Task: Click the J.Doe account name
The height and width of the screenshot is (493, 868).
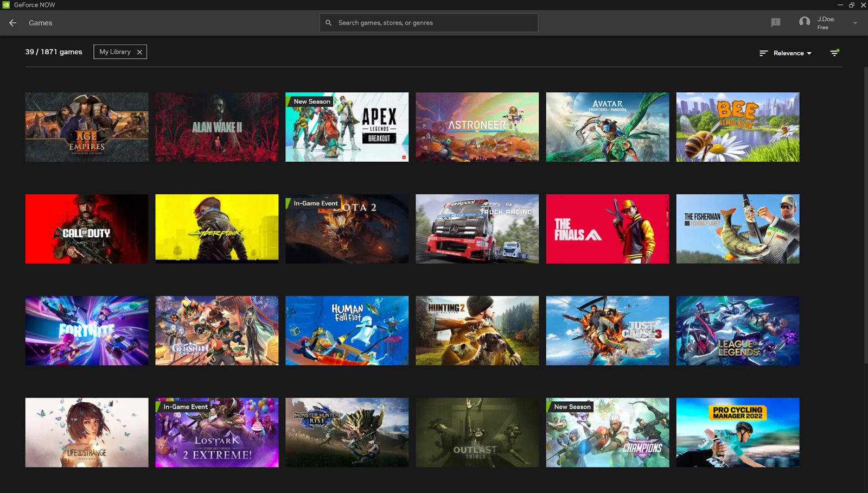Action: pos(826,19)
